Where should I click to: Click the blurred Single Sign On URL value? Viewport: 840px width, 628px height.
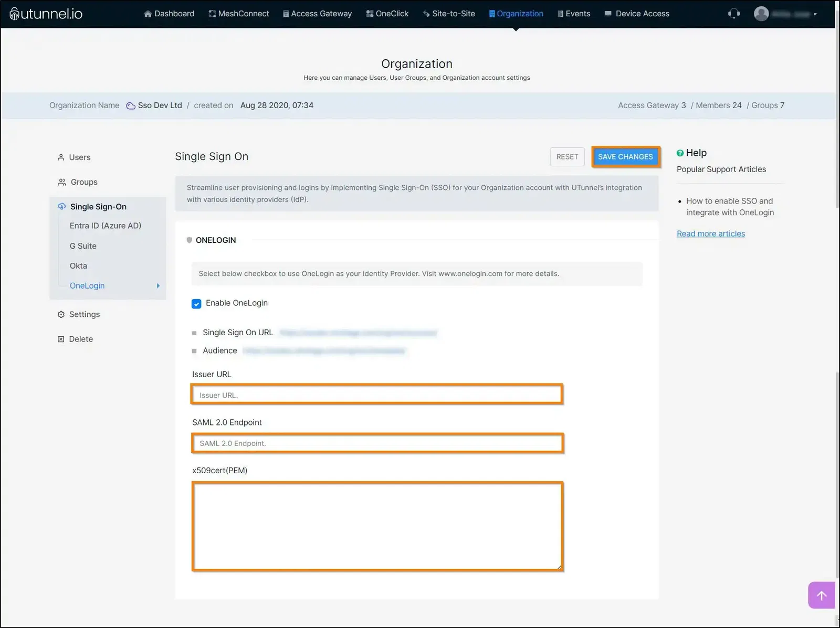tap(358, 333)
